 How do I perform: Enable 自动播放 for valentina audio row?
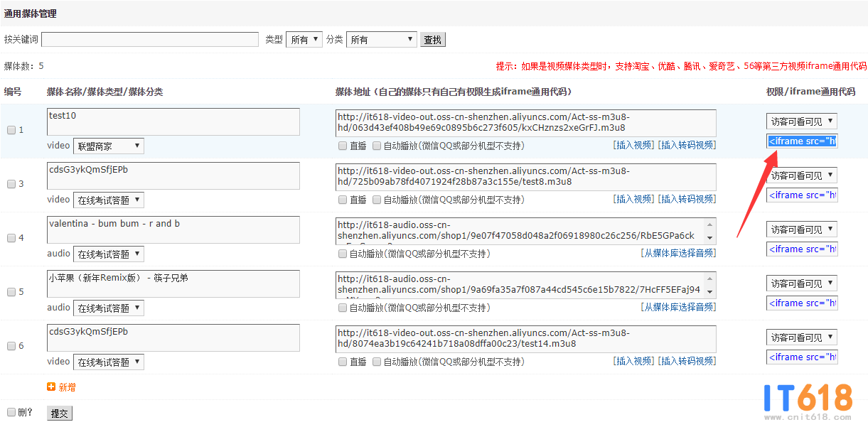click(343, 254)
